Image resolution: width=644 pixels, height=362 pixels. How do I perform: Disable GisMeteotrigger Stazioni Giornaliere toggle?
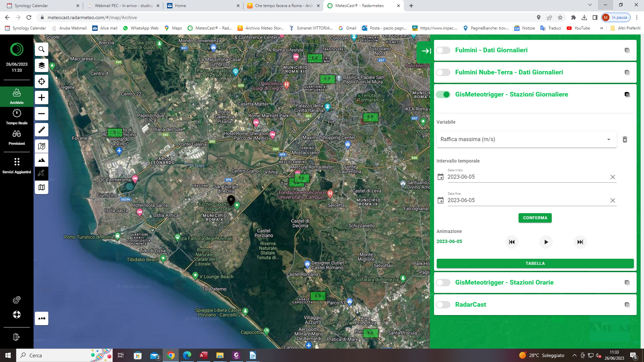443,95
